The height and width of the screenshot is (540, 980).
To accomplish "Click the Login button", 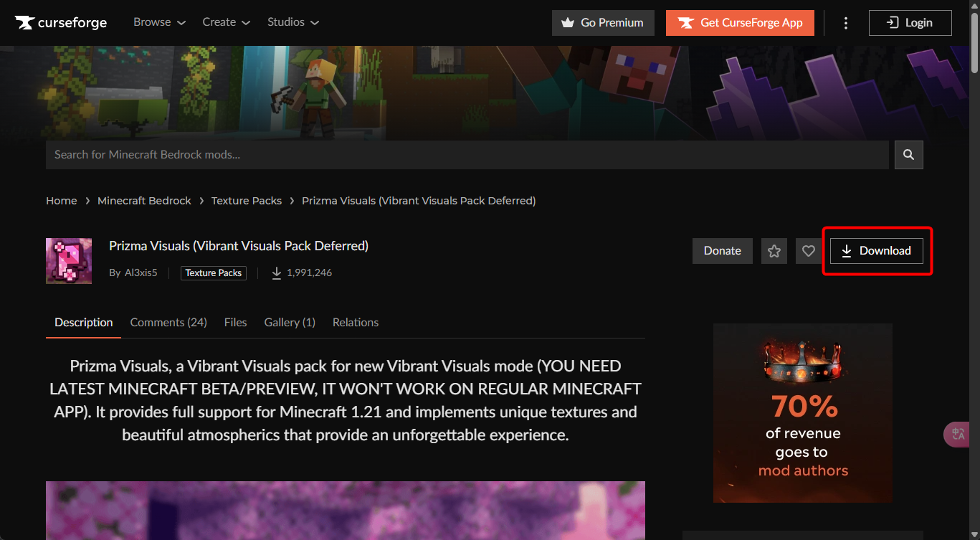I will 910,23.
